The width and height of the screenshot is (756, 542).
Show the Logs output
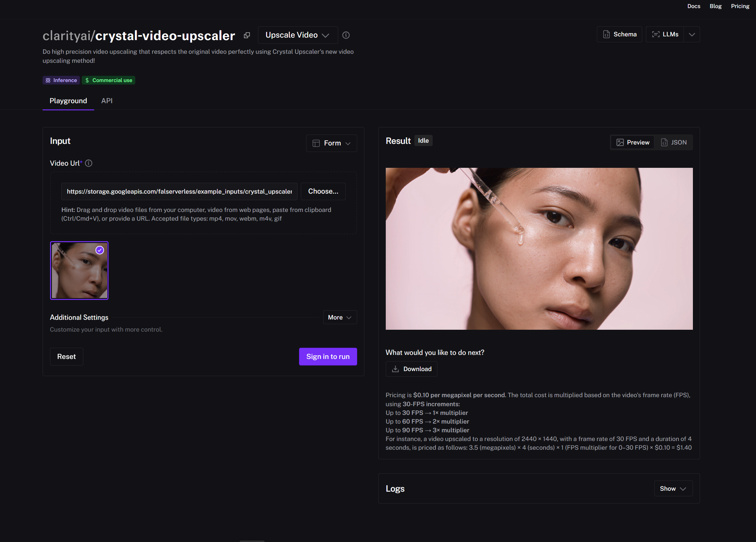click(673, 488)
